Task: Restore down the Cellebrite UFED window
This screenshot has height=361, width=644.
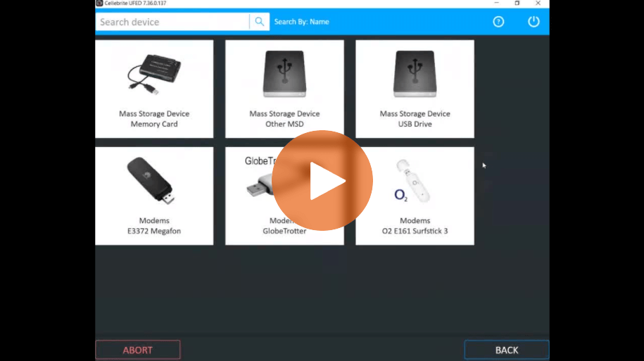Action: [x=517, y=4]
